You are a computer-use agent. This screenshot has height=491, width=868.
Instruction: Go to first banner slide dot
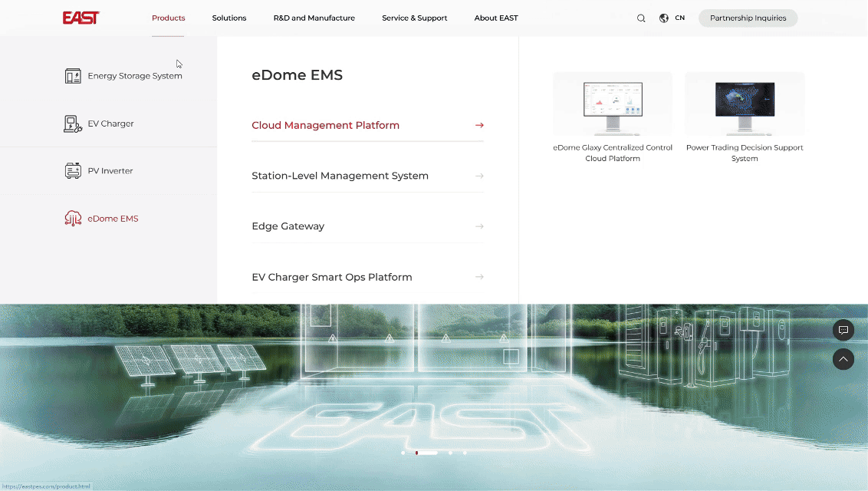tap(403, 453)
